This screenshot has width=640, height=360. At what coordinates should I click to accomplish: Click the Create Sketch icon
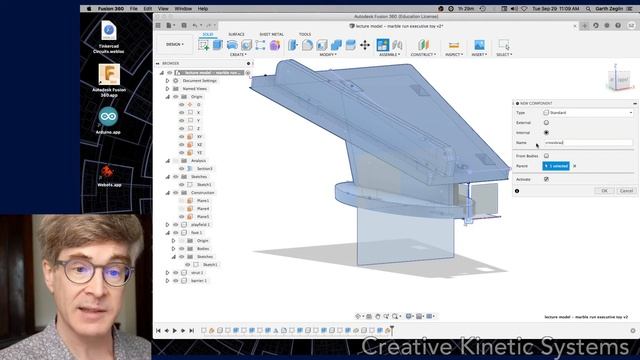pyautogui.click(x=203, y=45)
